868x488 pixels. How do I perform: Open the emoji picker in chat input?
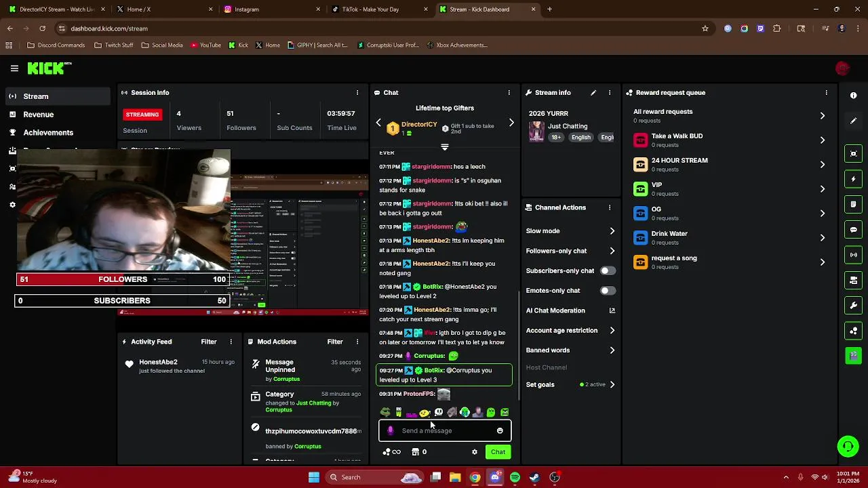click(x=500, y=431)
